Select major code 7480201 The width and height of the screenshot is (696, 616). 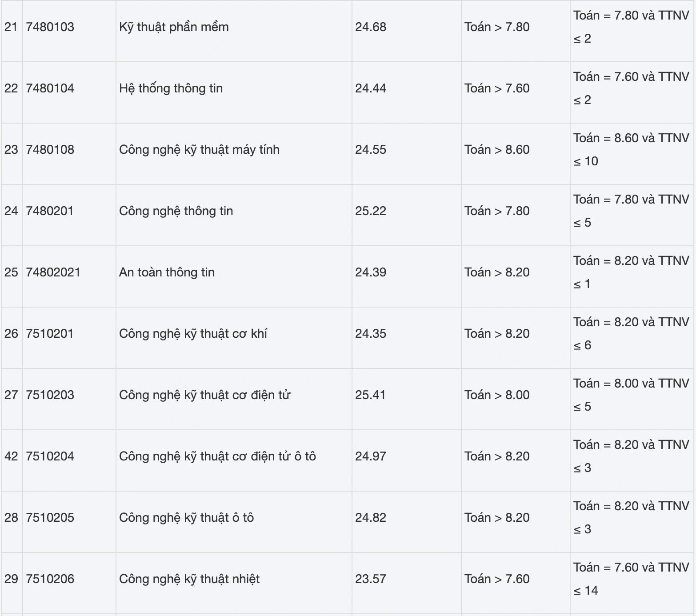(50, 211)
